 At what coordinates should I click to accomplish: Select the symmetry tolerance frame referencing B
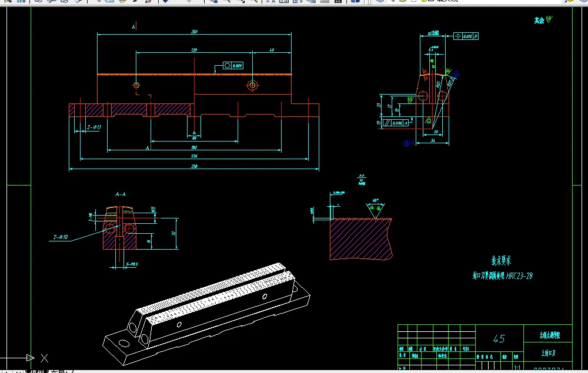click(x=466, y=36)
